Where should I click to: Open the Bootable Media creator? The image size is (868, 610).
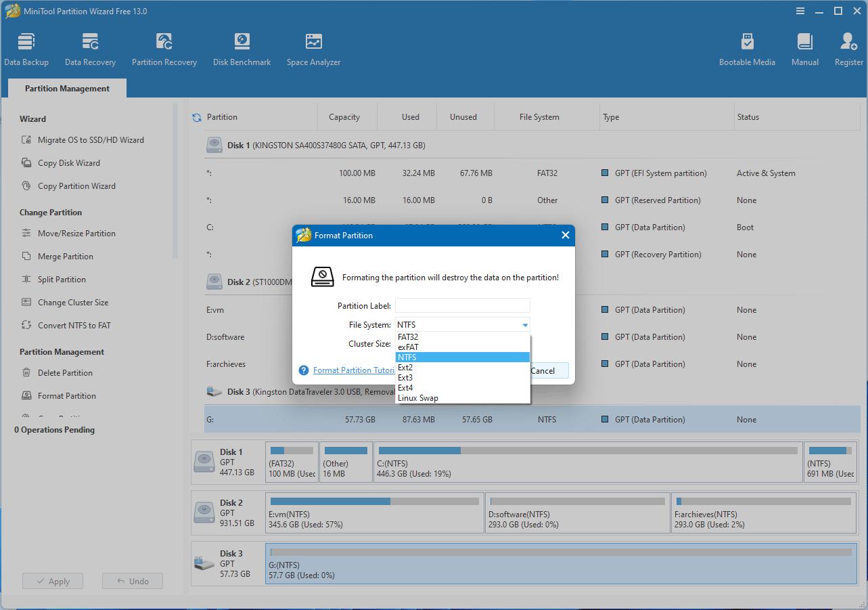pyautogui.click(x=747, y=47)
